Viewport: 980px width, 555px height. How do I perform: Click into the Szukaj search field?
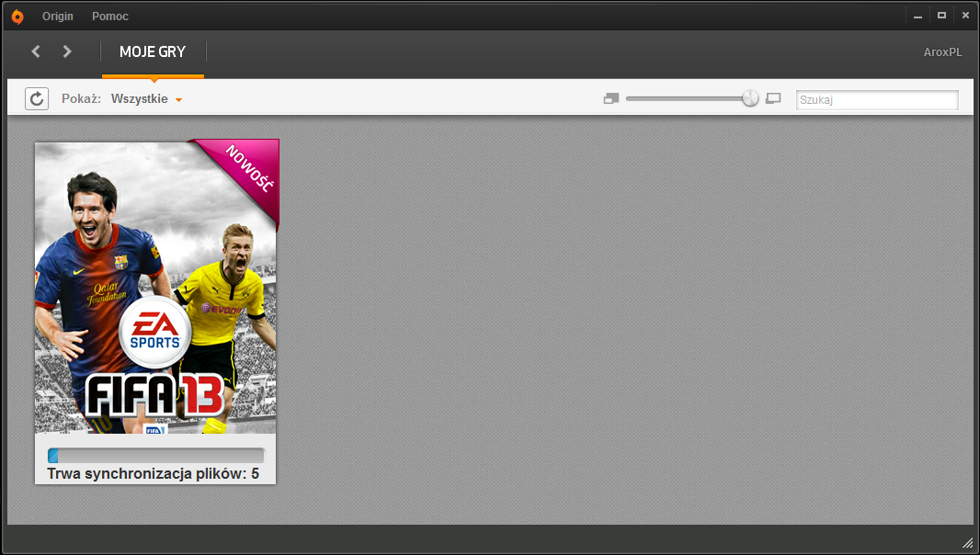click(877, 100)
